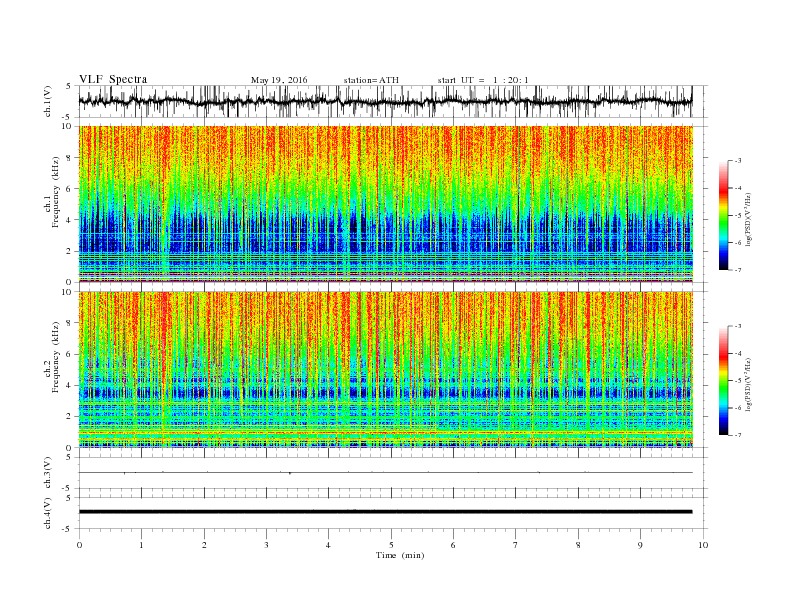Click the "-7" label on ch.1 colorbar
The image size is (792, 612).
point(738,270)
